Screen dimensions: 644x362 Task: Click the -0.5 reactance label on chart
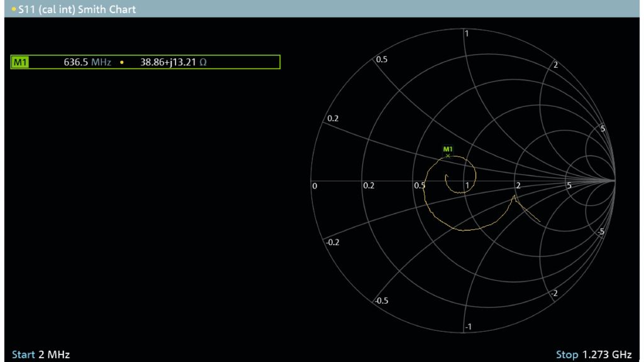(x=381, y=300)
